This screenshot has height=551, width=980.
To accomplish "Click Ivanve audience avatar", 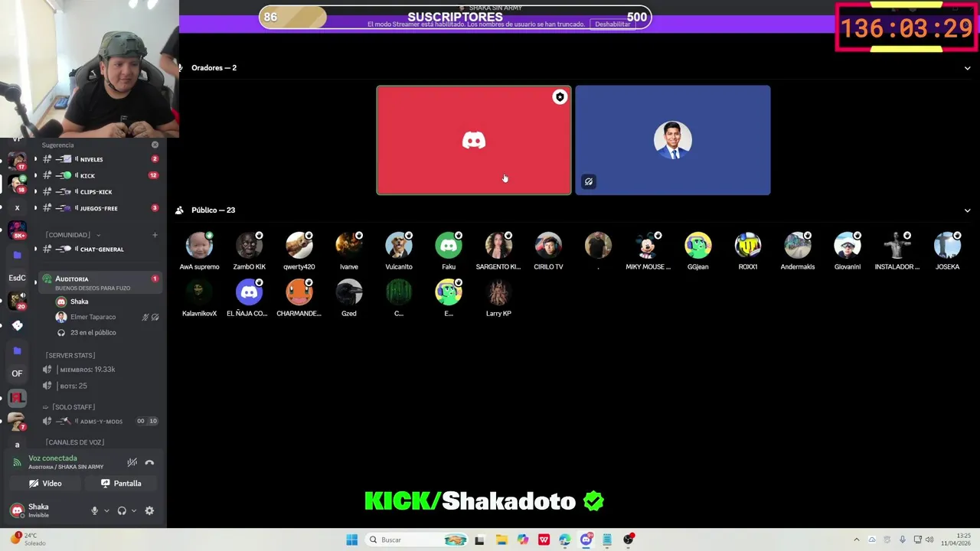I will [348, 246].
